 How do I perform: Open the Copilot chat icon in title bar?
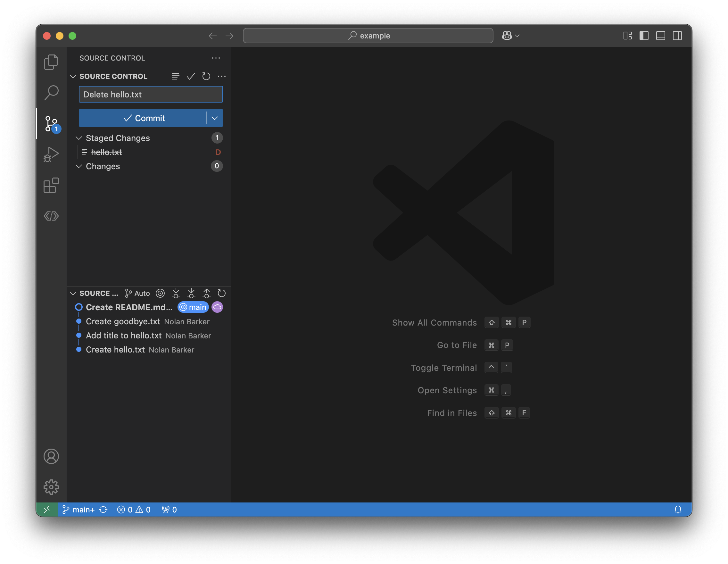[x=507, y=36]
